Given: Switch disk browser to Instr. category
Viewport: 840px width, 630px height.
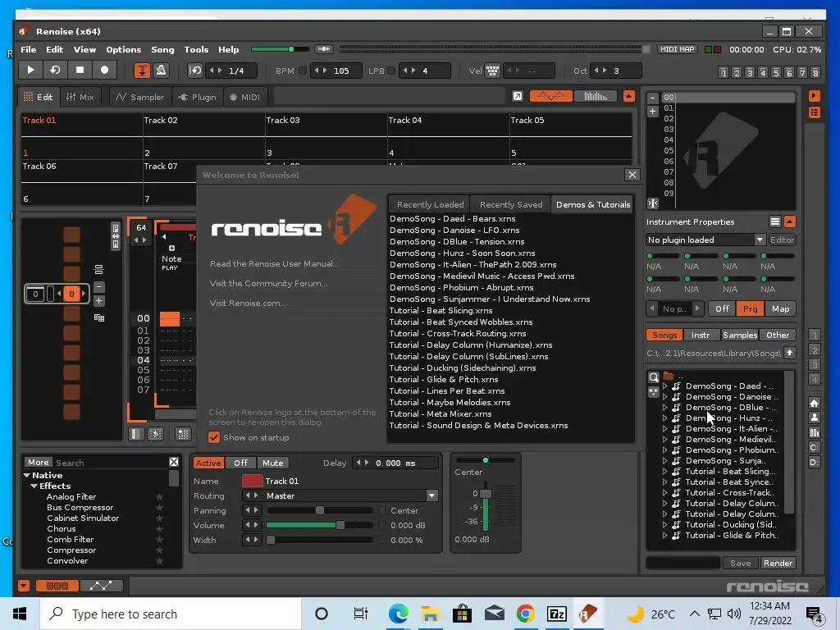Looking at the screenshot, I should click(x=701, y=335).
